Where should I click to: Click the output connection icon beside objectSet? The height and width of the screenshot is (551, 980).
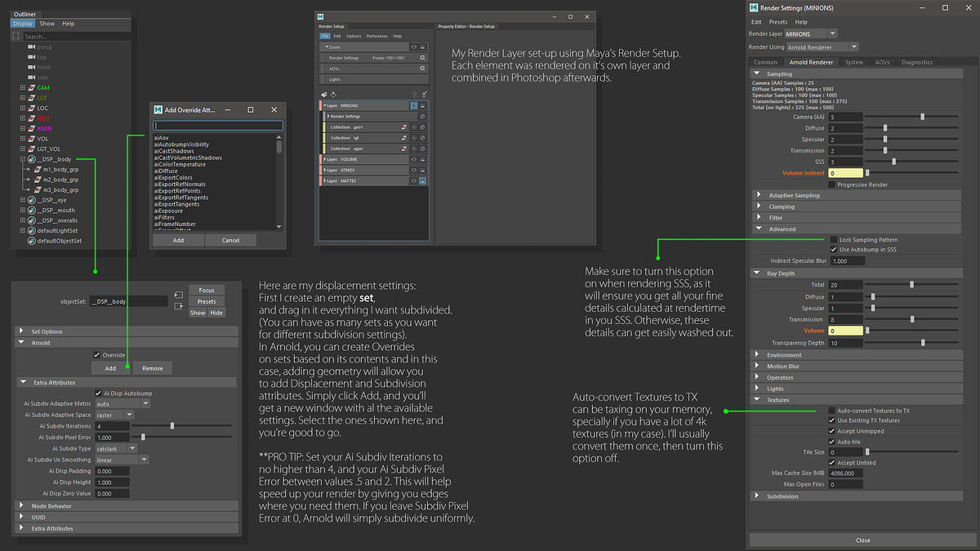[179, 306]
